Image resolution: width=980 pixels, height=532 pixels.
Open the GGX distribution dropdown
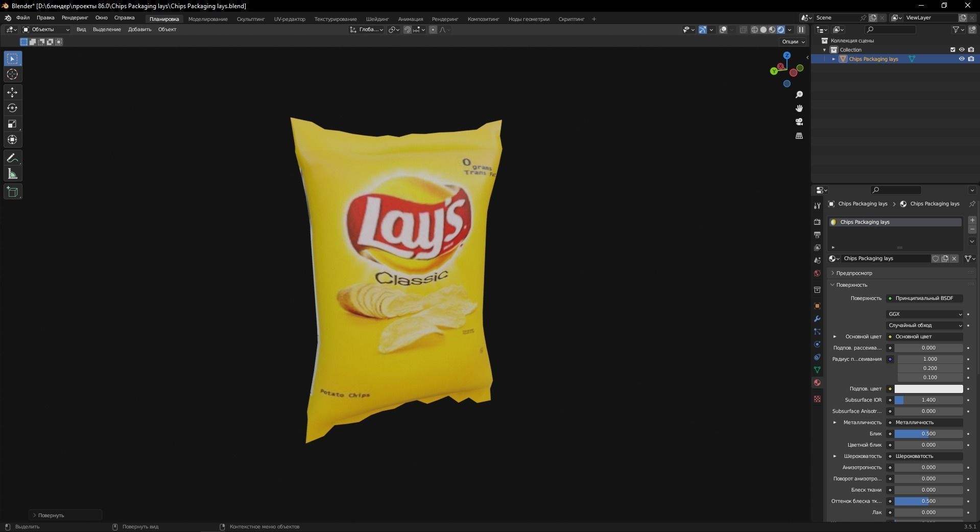pos(924,314)
